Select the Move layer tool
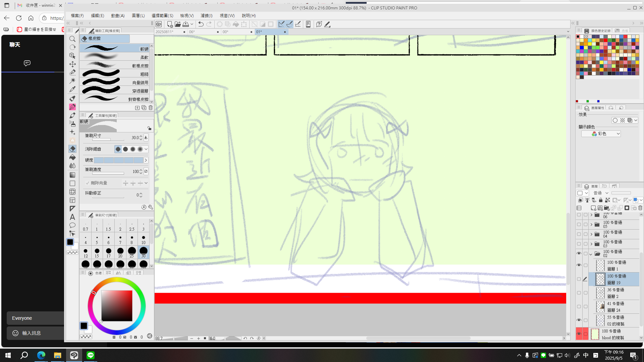 pos(72,64)
